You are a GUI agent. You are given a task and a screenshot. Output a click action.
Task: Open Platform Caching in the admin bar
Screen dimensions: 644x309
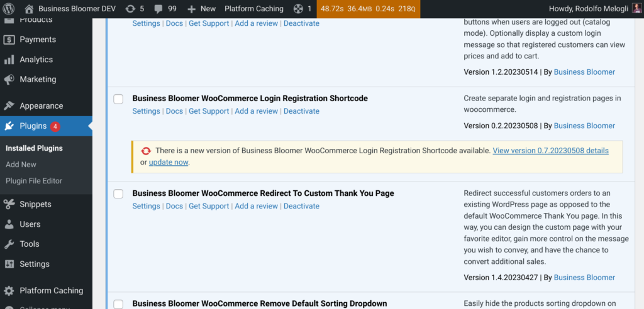pyautogui.click(x=254, y=9)
